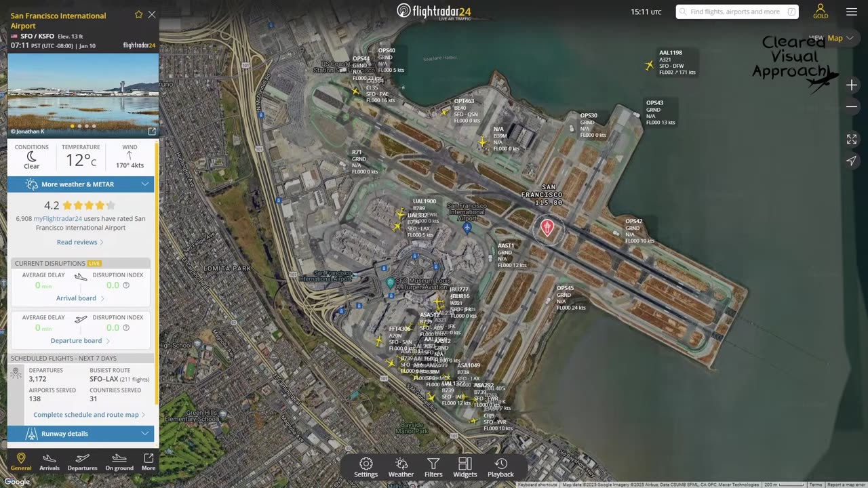Focus the Find flights, airports search field
The image size is (868, 488).
click(x=737, y=12)
